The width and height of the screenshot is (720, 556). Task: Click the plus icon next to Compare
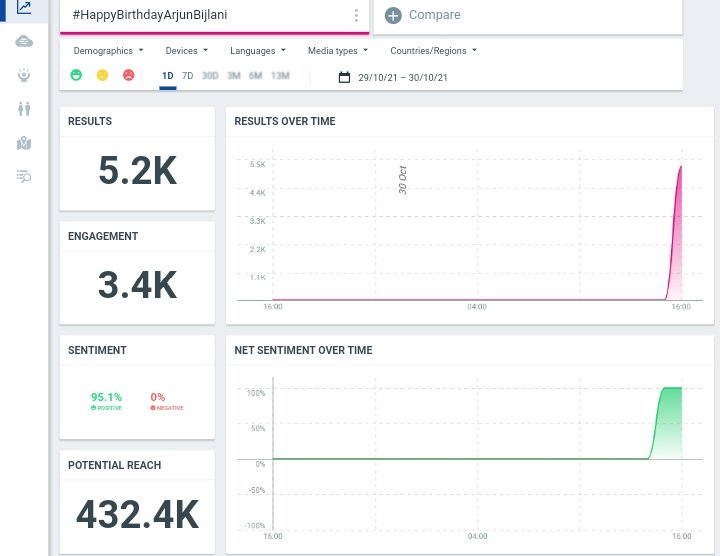click(x=393, y=15)
